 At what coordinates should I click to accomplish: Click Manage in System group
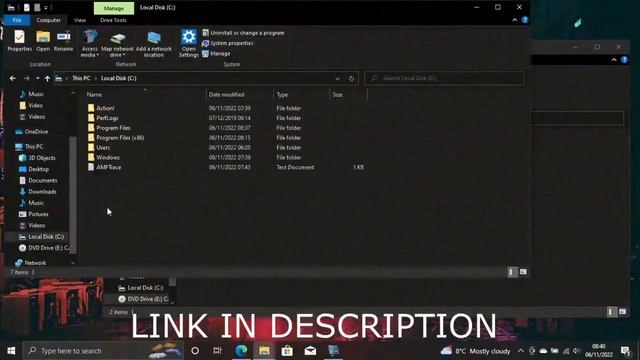coord(216,53)
